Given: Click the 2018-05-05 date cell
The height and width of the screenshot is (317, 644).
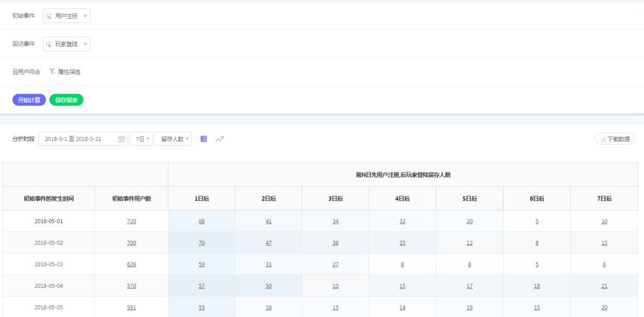Looking at the screenshot, I should (x=49, y=307).
